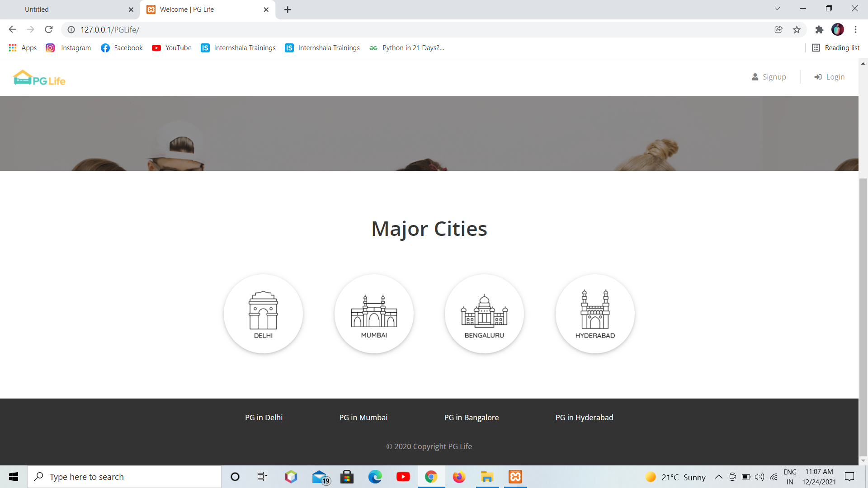This screenshot has height=488, width=868.
Task: Expand hidden icons in the system tray
Action: pos(719,476)
